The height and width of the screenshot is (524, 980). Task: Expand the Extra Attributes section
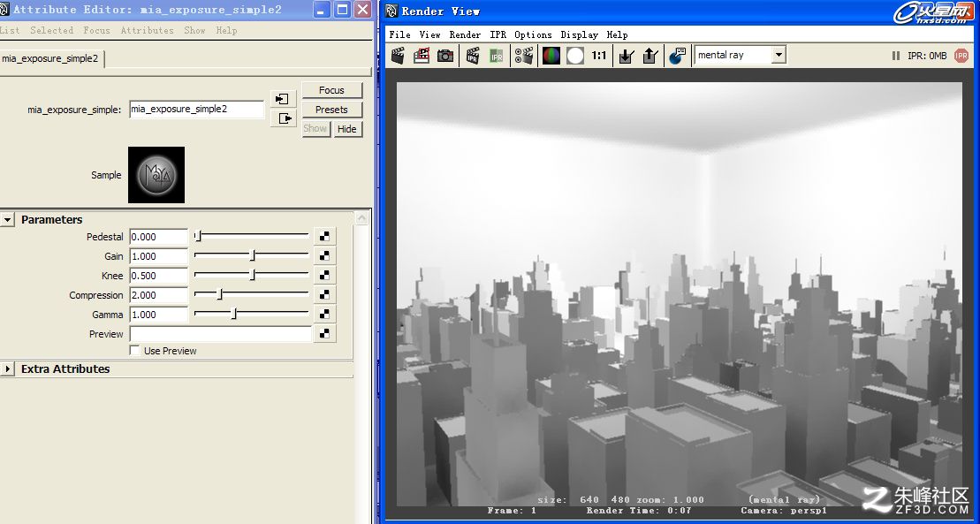point(7,369)
